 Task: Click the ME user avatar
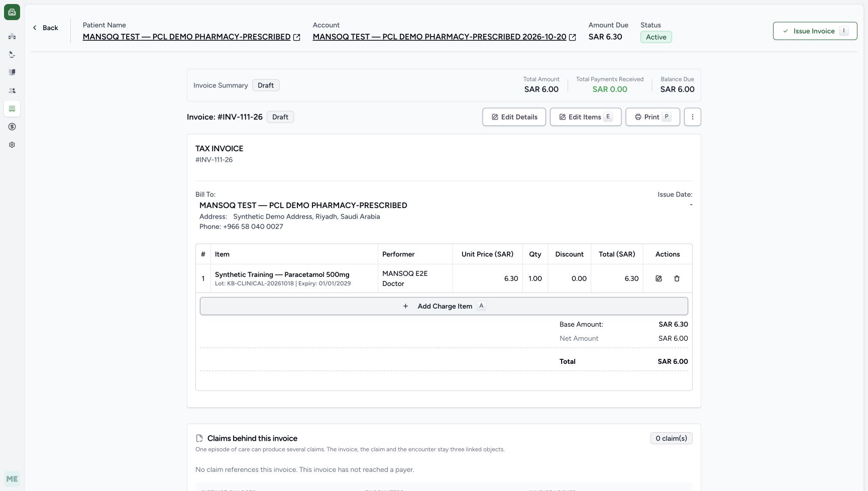point(12,479)
